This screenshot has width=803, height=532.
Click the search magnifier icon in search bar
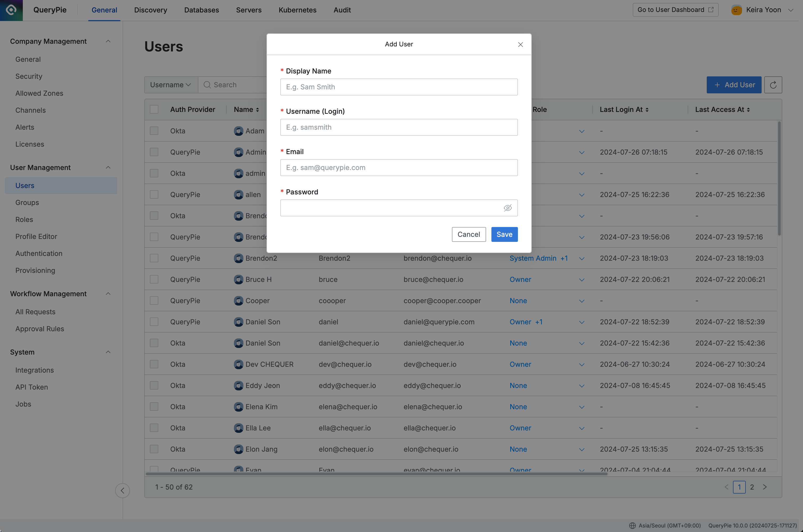pyautogui.click(x=207, y=85)
